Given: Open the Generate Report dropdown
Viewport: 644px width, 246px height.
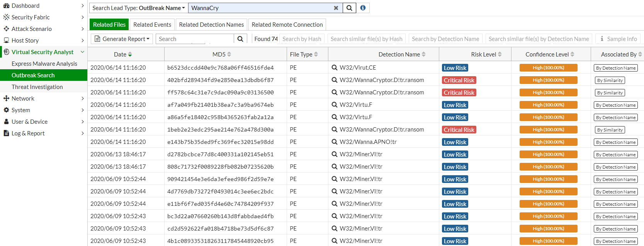Looking at the screenshot, I should [x=122, y=39].
